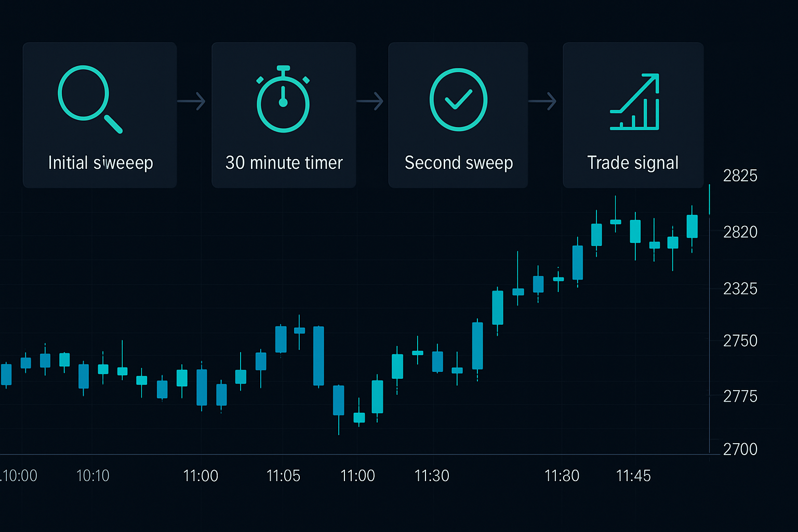Select the 30 minute timer label
The height and width of the screenshot is (532, 798).
tap(284, 163)
